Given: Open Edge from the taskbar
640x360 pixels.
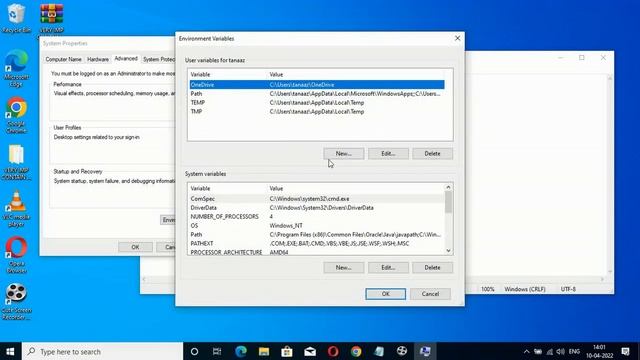Looking at the screenshot, I should click(241, 351).
